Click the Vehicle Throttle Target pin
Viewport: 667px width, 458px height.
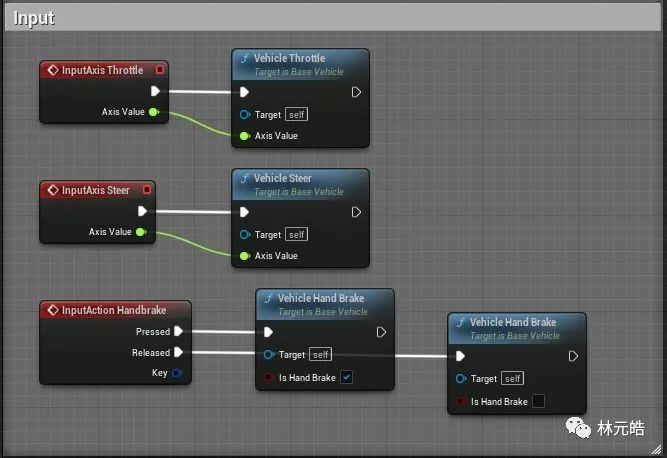click(x=245, y=114)
